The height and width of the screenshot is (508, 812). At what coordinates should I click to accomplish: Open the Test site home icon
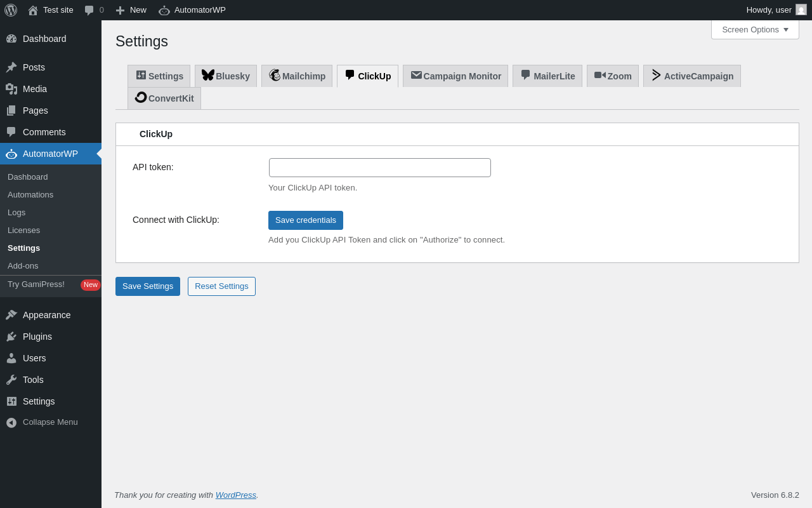tap(33, 10)
